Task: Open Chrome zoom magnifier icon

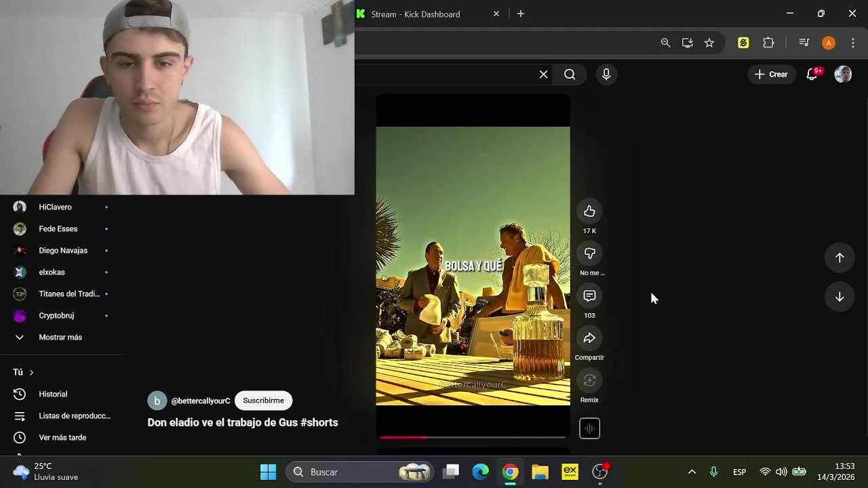Action: [x=665, y=43]
